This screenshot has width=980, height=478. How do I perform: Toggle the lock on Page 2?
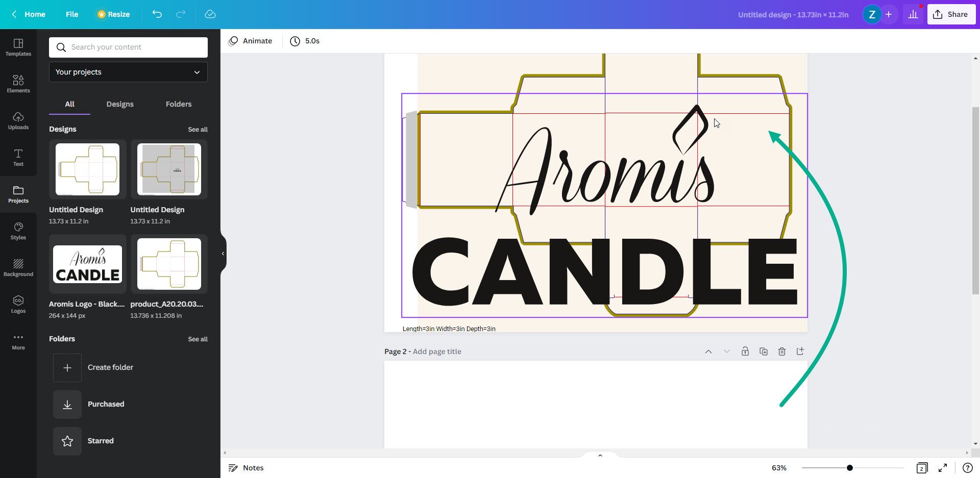pyautogui.click(x=745, y=351)
